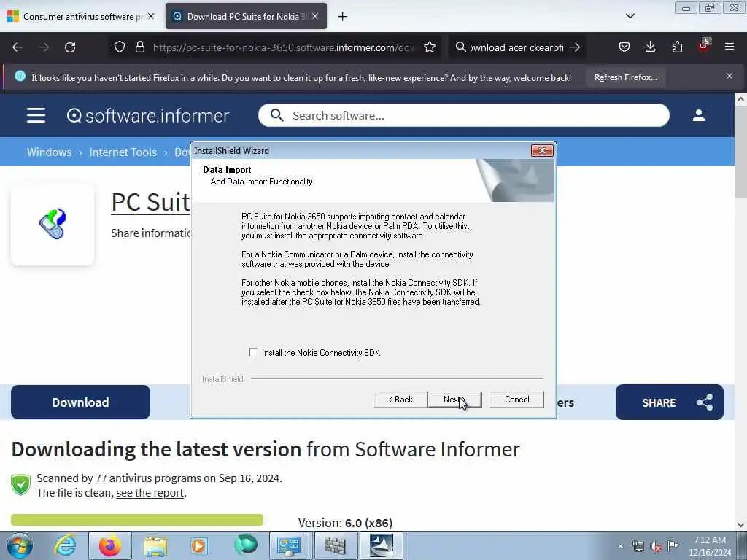Close the Consumer antivirus software tab
The height and width of the screenshot is (560, 747).
point(151,16)
